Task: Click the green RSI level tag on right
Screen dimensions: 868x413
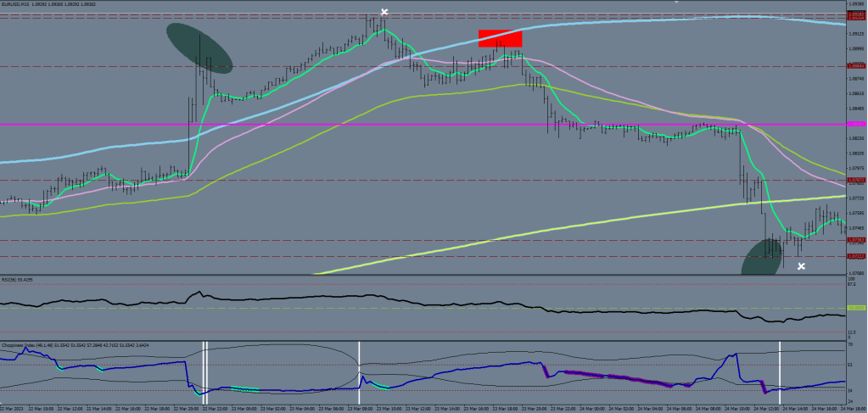Action: [x=856, y=308]
